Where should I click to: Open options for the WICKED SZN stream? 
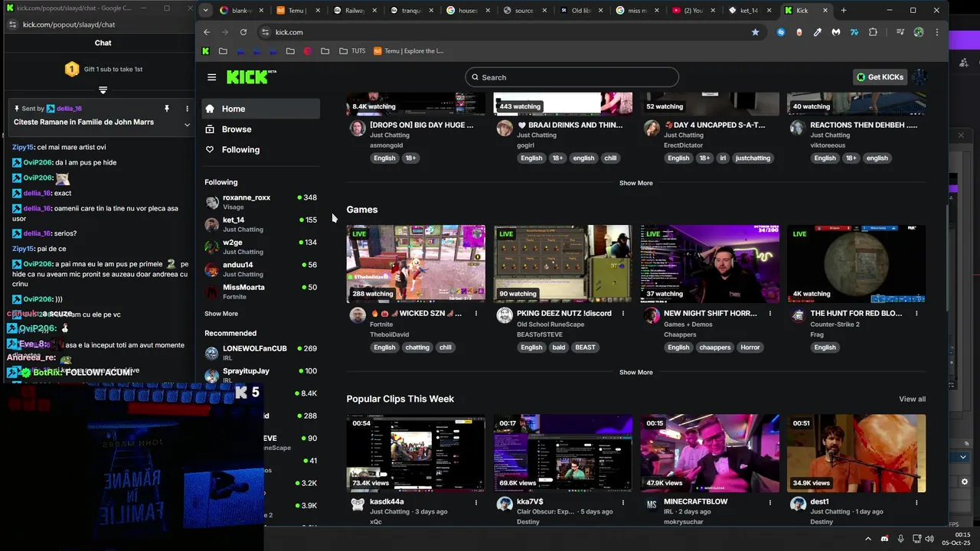(x=476, y=314)
